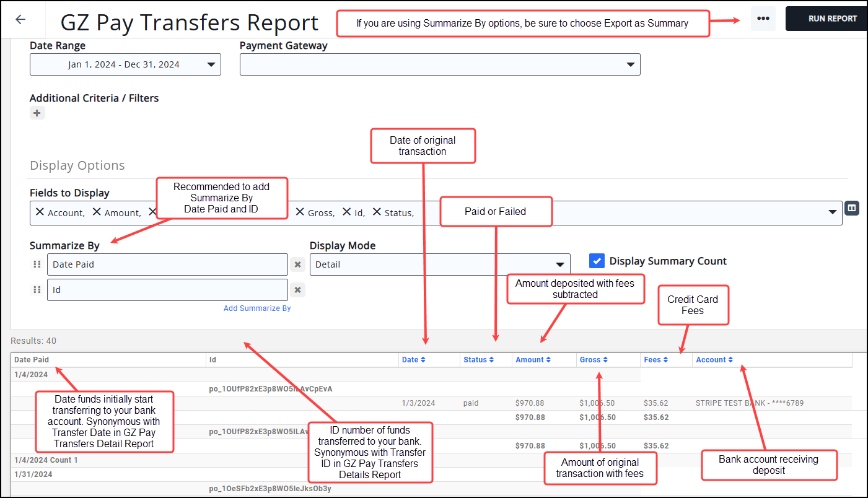Sort results by Amount column header
The height and width of the screenshot is (498, 868).
click(533, 360)
